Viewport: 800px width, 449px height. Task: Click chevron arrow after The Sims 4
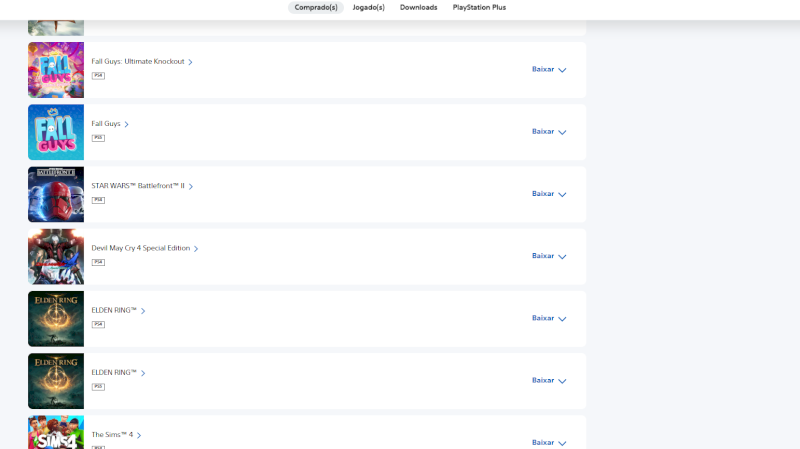coord(139,435)
